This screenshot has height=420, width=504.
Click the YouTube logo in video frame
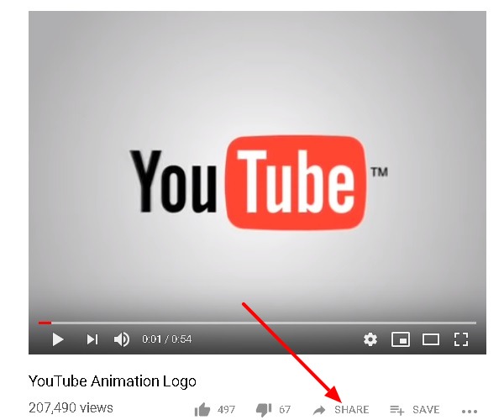259,182
